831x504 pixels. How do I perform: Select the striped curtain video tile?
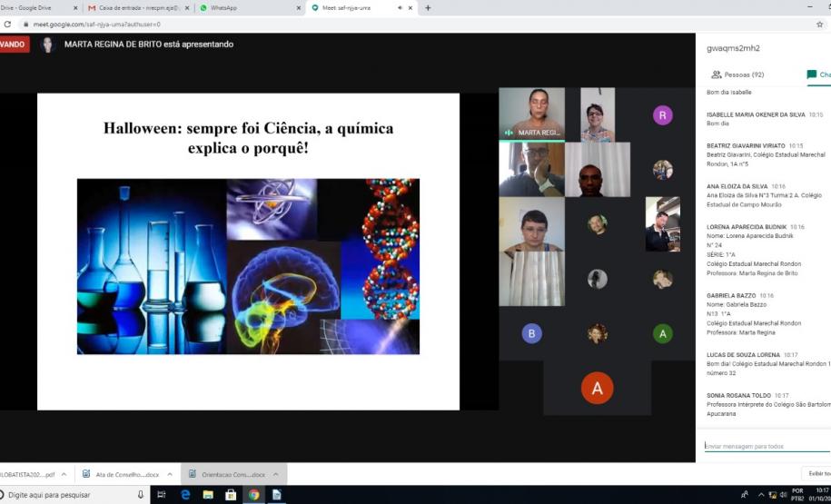[x=531, y=279]
